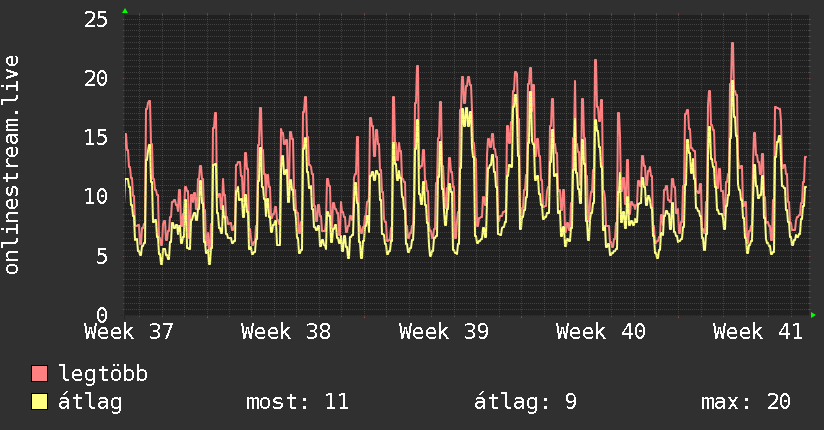The image size is (824, 430).
Task: Click the y-axis value 20
Action: tap(96, 79)
